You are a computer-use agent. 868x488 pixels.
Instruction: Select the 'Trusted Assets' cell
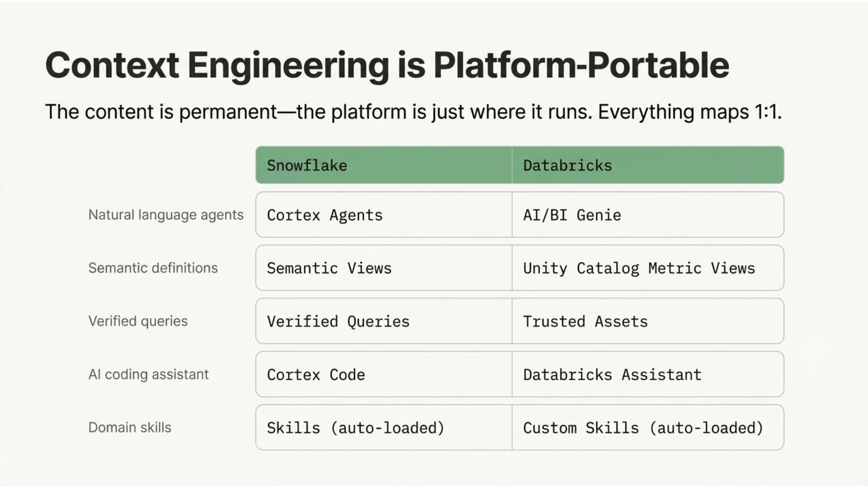[x=648, y=321]
